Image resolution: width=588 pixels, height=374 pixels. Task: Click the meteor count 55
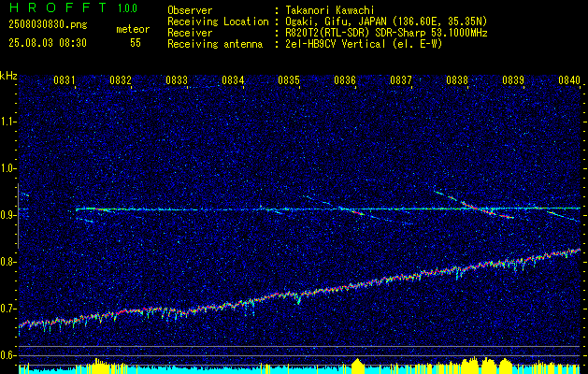[136, 43]
